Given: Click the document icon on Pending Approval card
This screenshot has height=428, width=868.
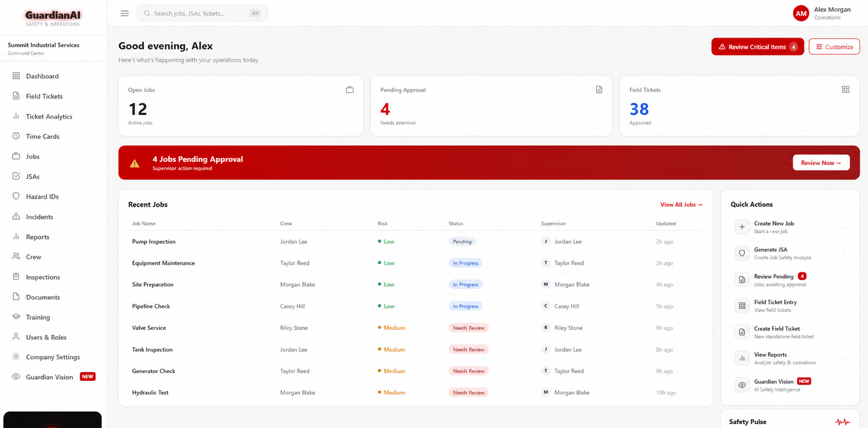Looking at the screenshot, I should click(599, 90).
